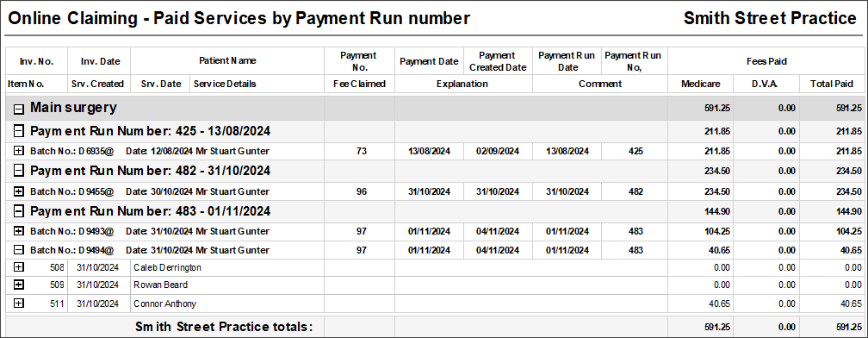Expand Batch No. D9455@ row
This screenshot has height=338, width=868.
[x=19, y=191]
